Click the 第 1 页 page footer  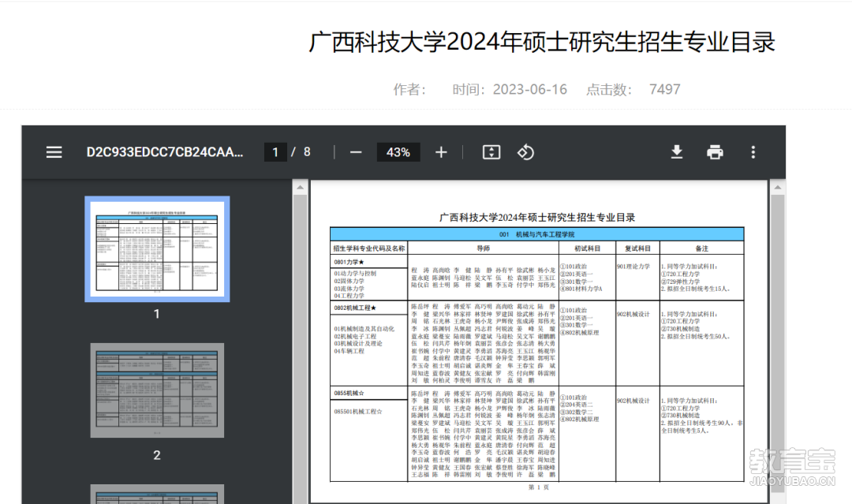pos(539,487)
